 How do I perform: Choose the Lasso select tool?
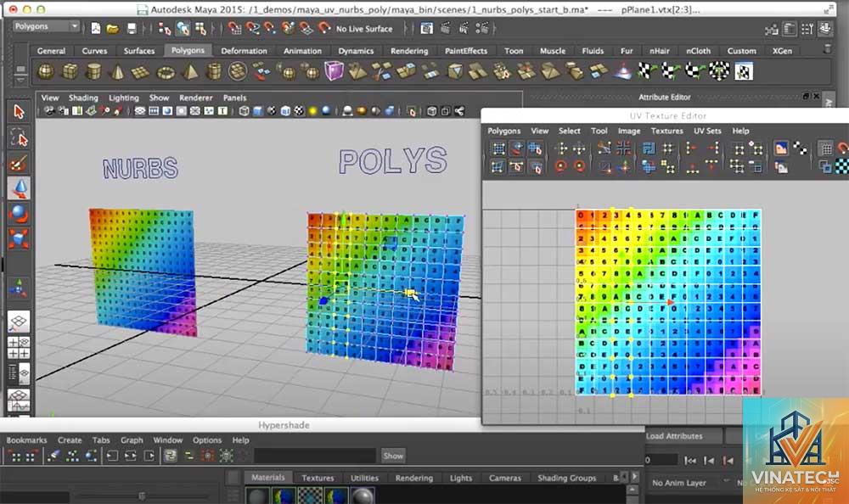[19, 137]
